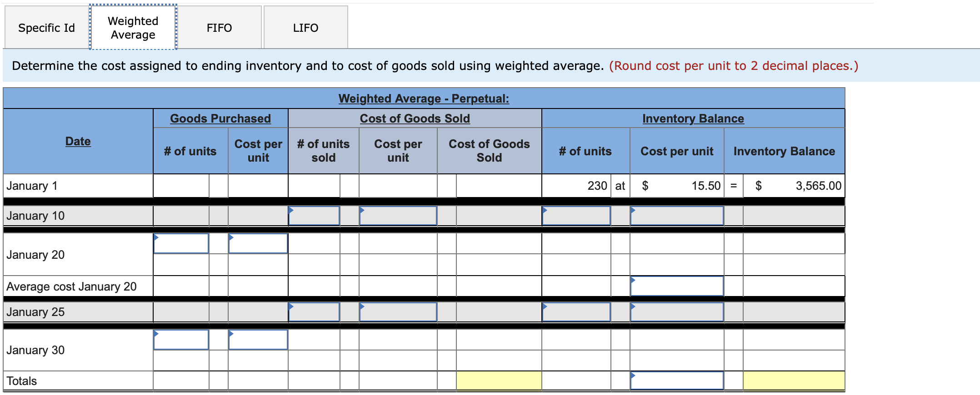Click 'Weighted Average - Perpetual:' title
980x395 pixels.
click(424, 99)
